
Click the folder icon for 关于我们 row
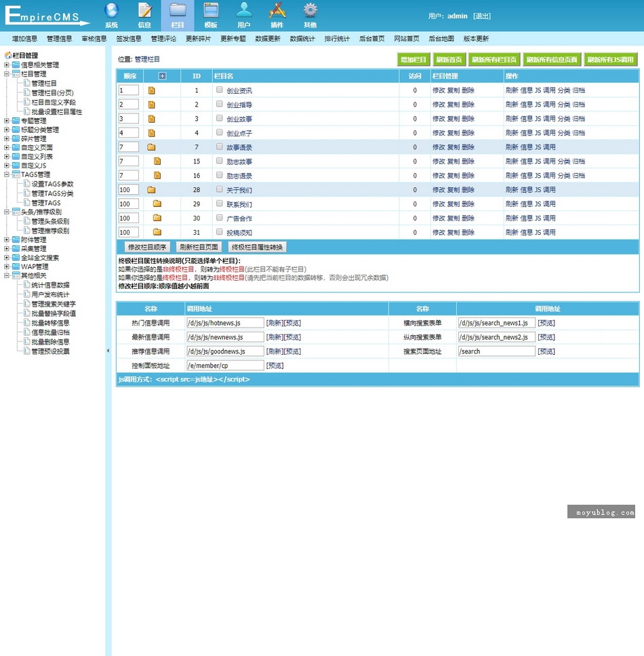(151, 190)
